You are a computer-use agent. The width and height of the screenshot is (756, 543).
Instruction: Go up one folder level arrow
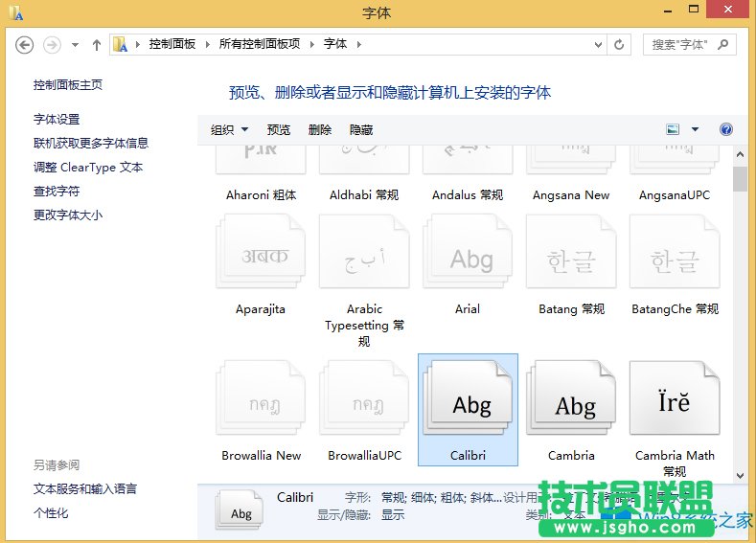click(97, 45)
